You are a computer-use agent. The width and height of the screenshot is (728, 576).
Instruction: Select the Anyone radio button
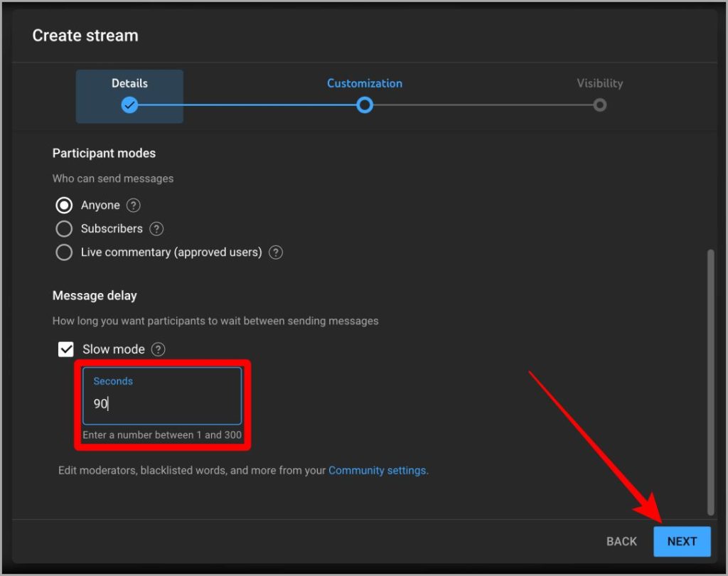[x=64, y=206]
